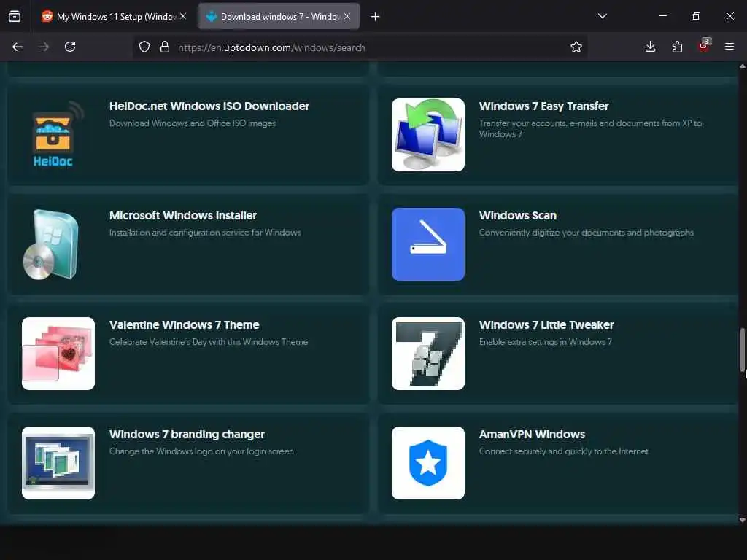Click the page scrollbar thumb
This screenshot has width=747, height=560.
click(x=743, y=350)
